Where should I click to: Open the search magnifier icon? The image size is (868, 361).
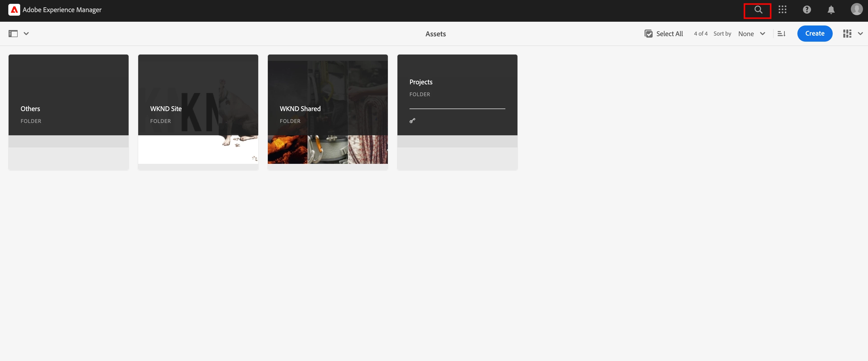[758, 10]
